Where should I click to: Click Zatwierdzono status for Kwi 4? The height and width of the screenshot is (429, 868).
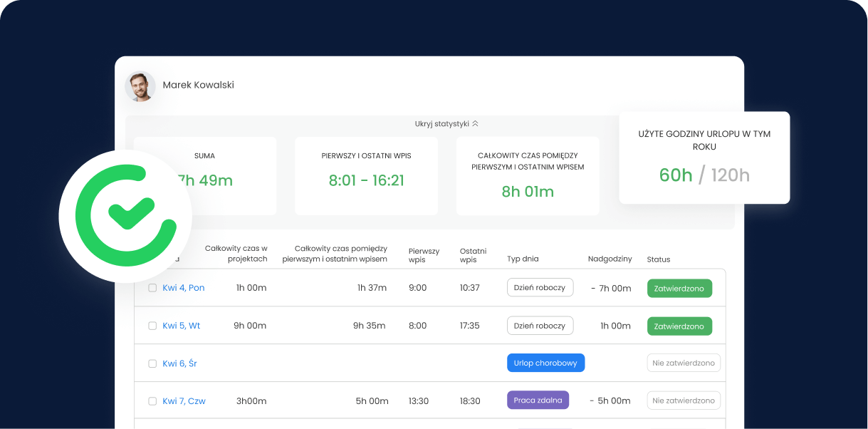click(679, 289)
